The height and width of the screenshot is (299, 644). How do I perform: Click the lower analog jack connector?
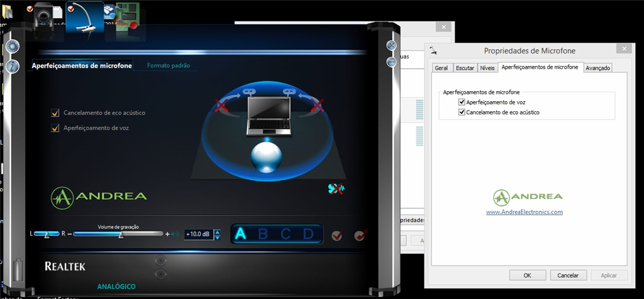click(160, 274)
